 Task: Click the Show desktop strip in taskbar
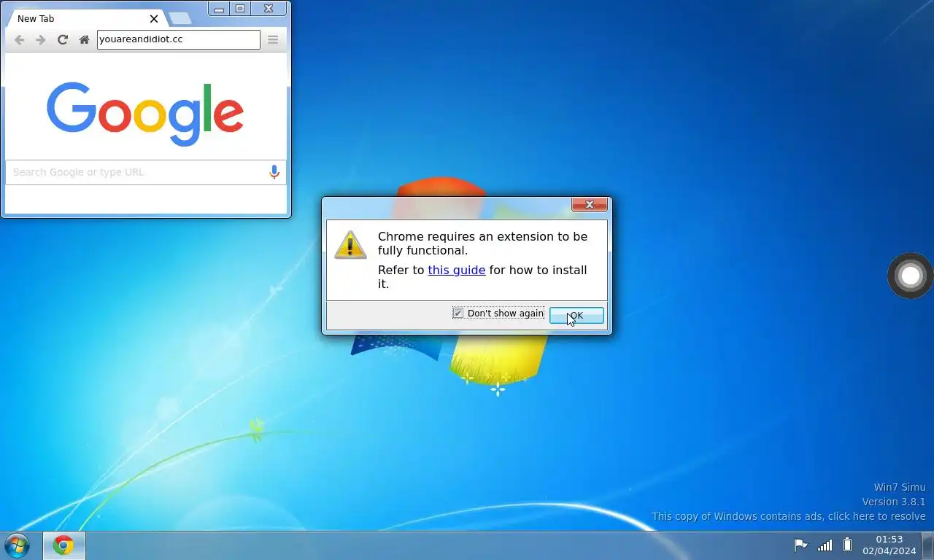click(929, 545)
